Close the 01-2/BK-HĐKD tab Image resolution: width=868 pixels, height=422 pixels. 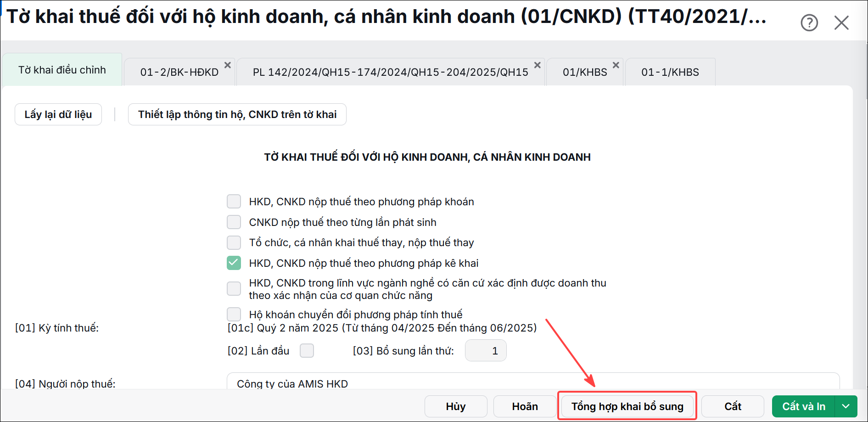click(227, 65)
